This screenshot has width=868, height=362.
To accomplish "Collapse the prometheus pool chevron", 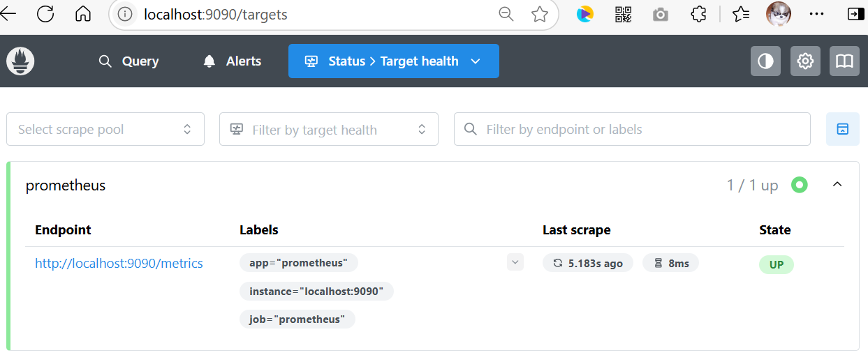I will pyautogui.click(x=837, y=185).
